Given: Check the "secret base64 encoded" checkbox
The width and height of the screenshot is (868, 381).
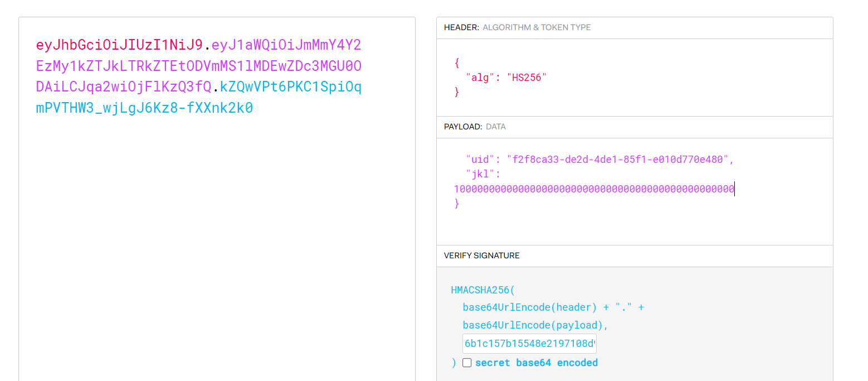Looking at the screenshot, I should point(467,363).
